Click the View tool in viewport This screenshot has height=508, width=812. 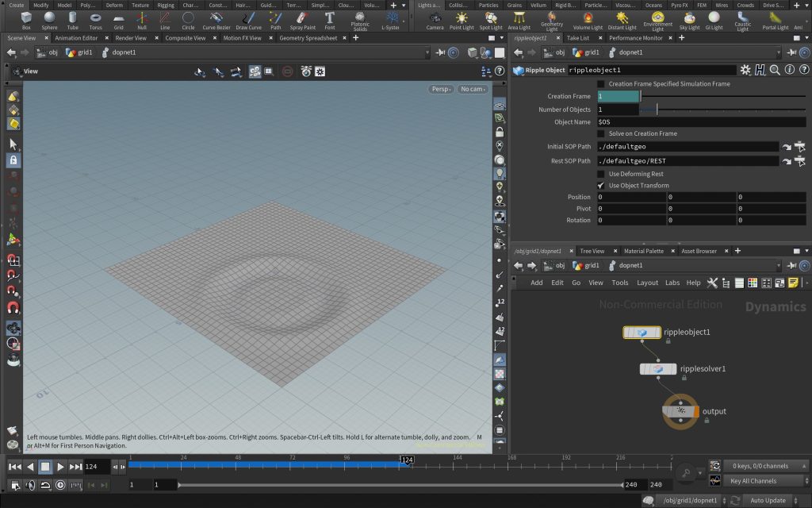[25, 71]
